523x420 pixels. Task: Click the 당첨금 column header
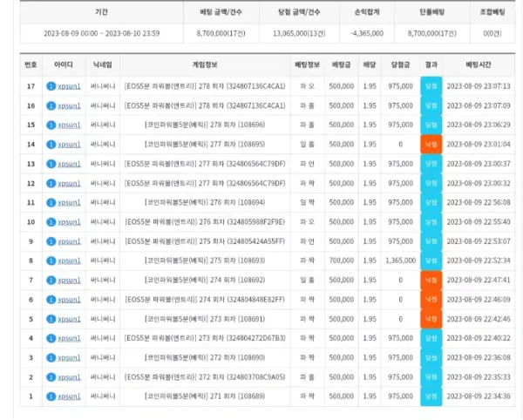pyautogui.click(x=400, y=64)
